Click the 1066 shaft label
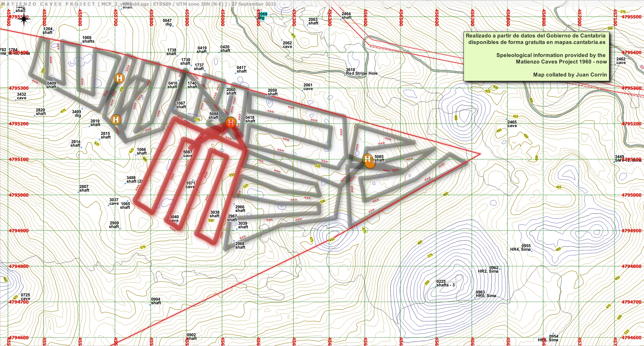The width and height of the screenshot is (644, 346). [x=142, y=151]
